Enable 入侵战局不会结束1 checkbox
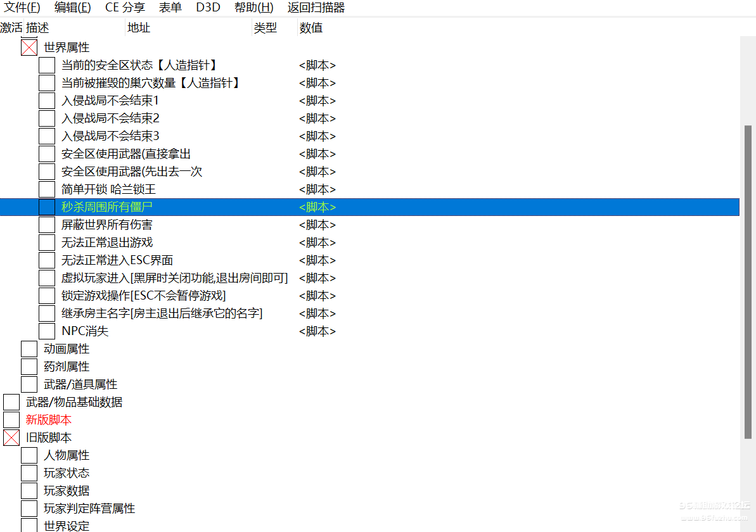The width and height of the screenshot is (756, 532). [x=47, y=101]
